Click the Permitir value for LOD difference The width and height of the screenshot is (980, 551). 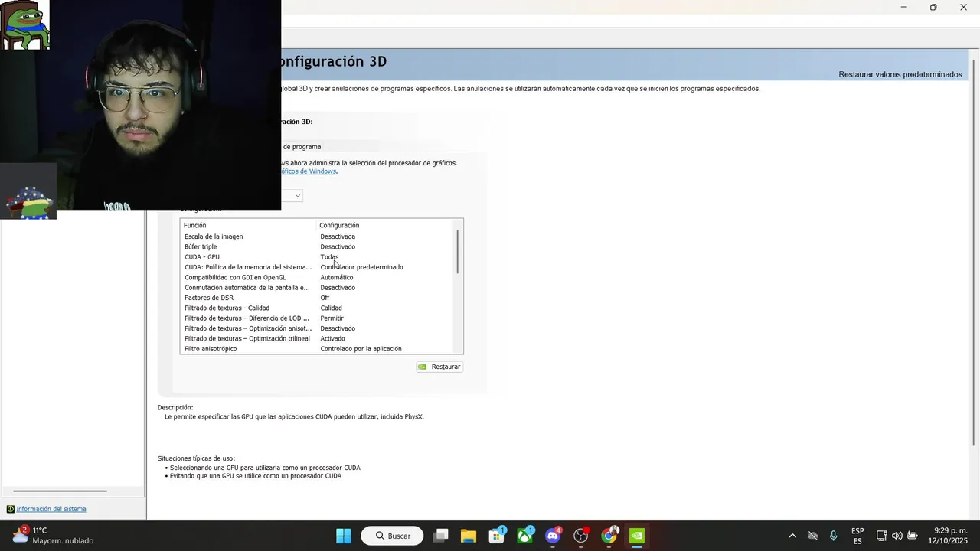pos(332,318)
